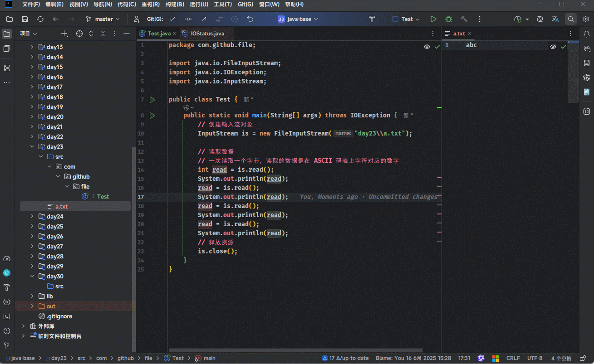The image size is (594, 364).
Task: Open the master branch dropdown
Action: pos(103,19)
